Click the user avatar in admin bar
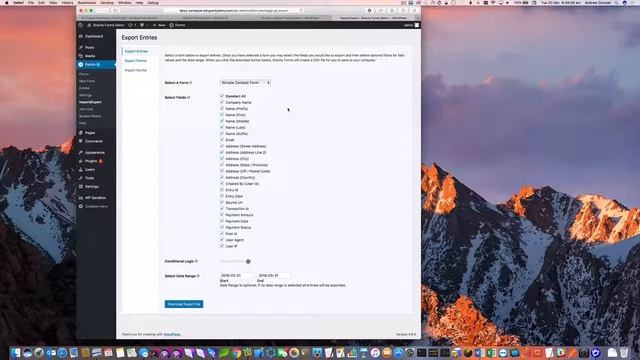 click(417, 25)
